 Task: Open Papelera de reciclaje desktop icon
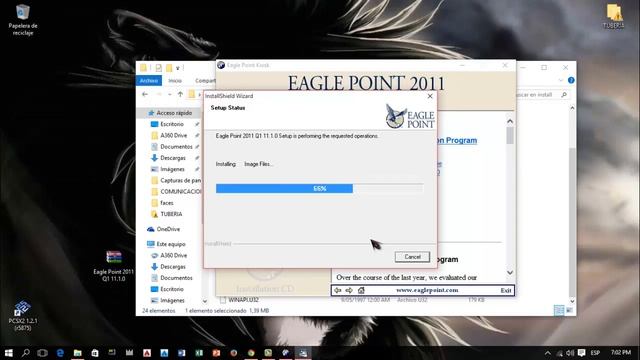(x=23, y=20)
